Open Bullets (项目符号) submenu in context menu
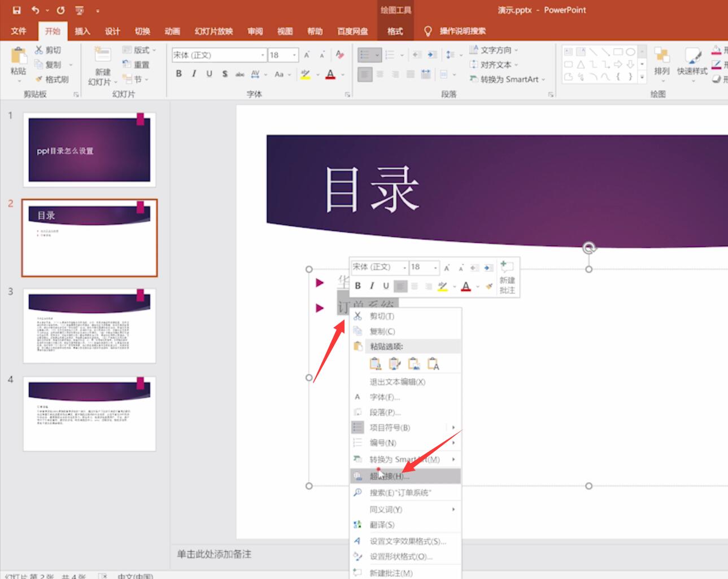Viewport: 728px width, 579px height. point(406,428)
